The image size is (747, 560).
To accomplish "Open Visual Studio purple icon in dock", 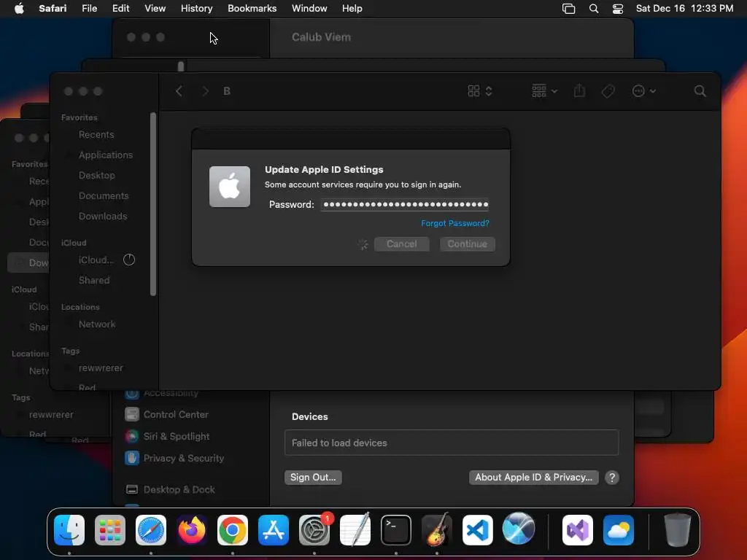I will point(578,530).
